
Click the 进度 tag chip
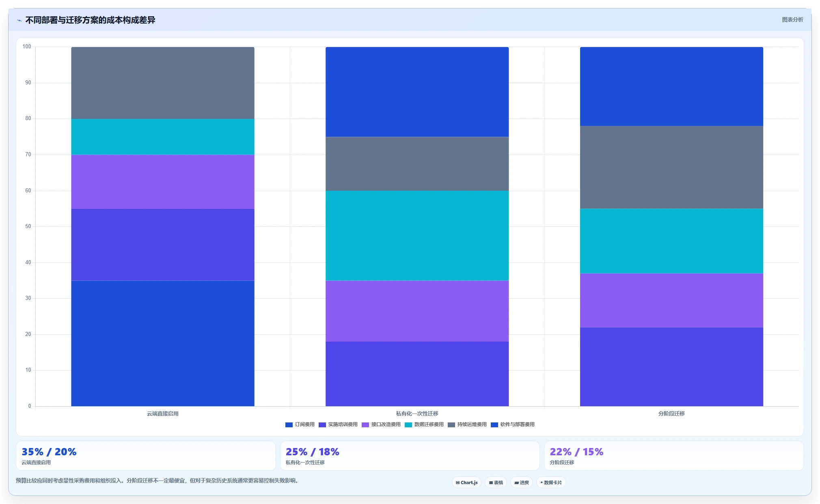522,482
